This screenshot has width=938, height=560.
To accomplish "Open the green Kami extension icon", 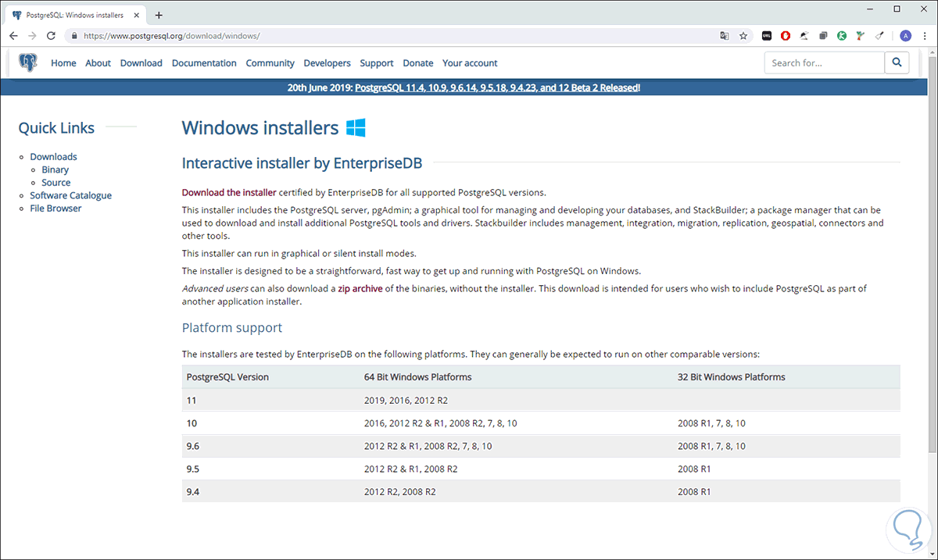I will [x=841, y=35].
